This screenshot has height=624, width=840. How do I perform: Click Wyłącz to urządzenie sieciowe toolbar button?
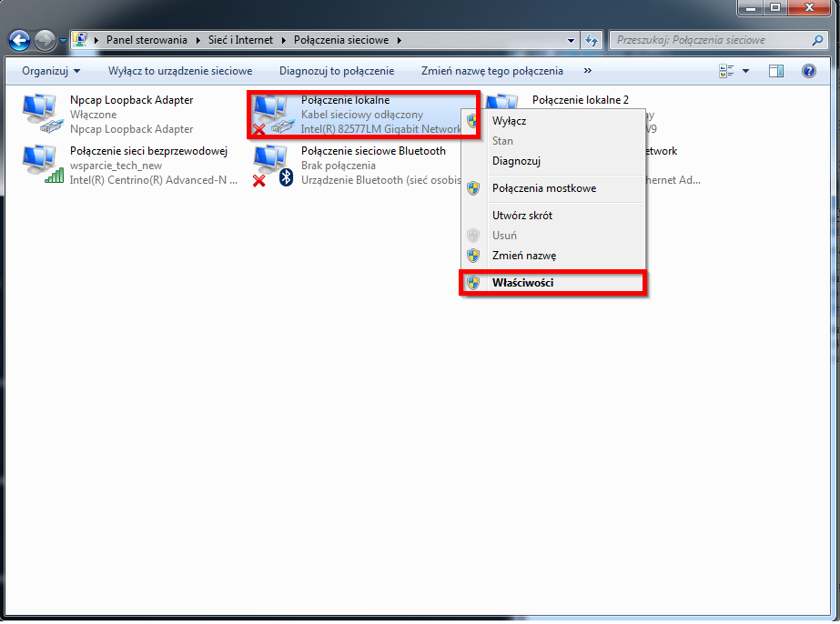[x=179, y=71]
